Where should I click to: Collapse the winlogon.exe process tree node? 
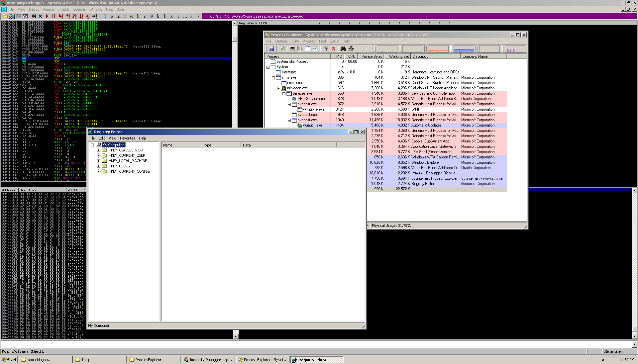278,88
